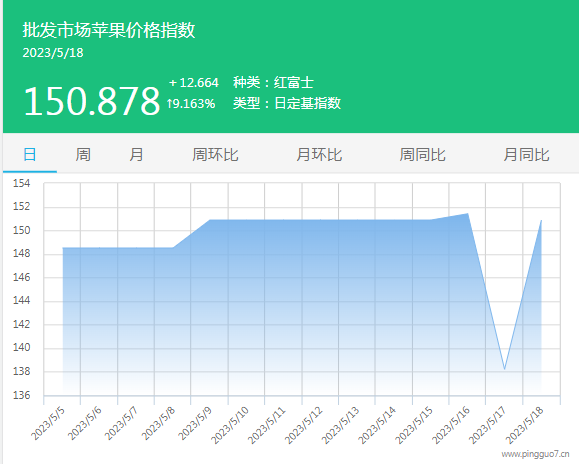The width and height of the screenshot is (579, 464).
Task: Click the +12.664 change value
Action: (194, 82)
